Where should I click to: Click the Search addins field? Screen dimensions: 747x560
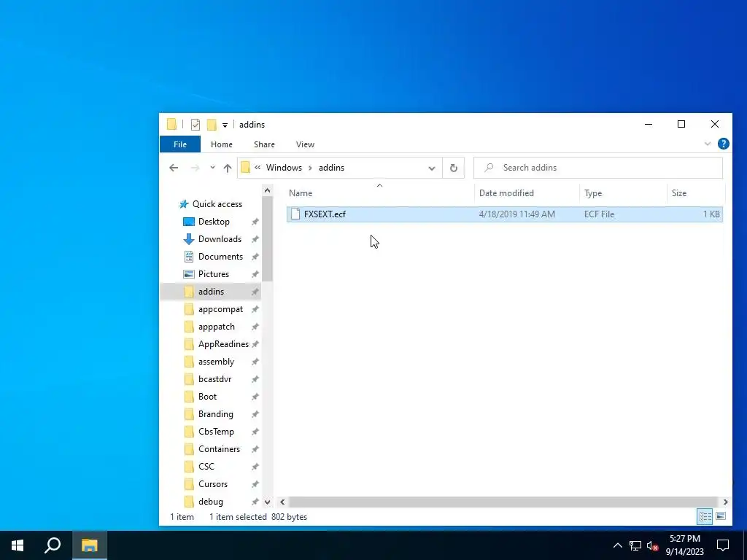(x=598, y=168)
